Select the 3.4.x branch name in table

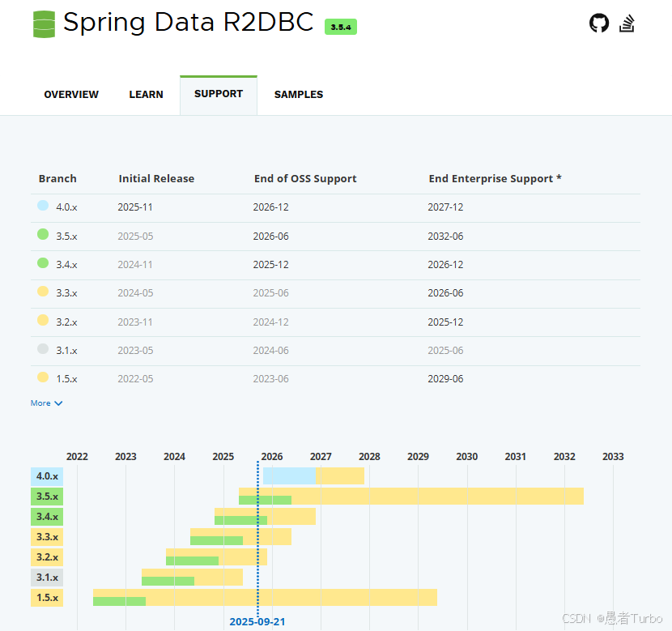point(66,265)
